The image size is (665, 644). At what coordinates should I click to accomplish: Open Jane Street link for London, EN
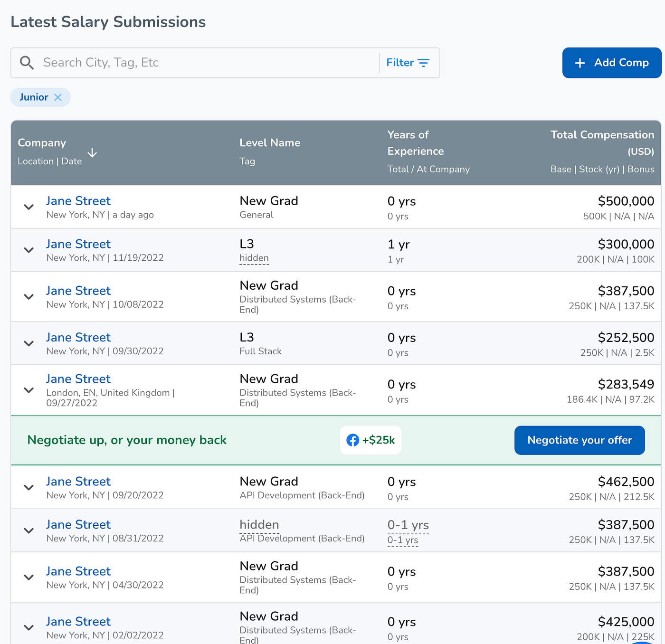tap(78, 379)
